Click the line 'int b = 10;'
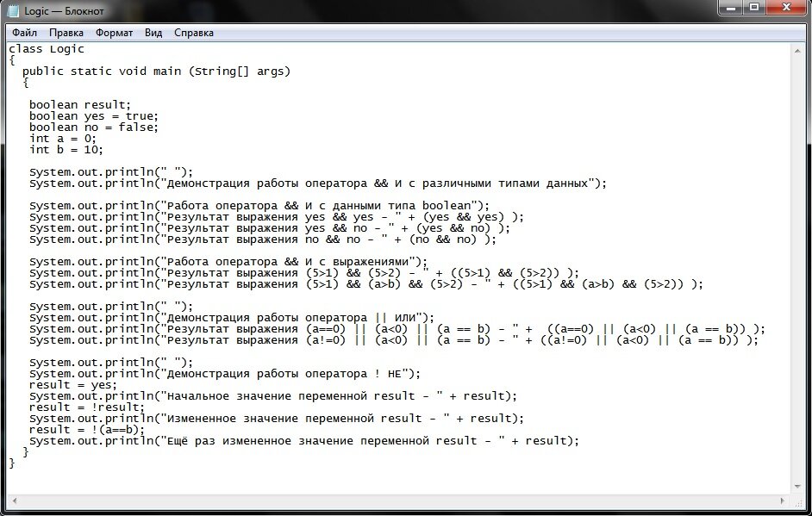 (66, 150)
